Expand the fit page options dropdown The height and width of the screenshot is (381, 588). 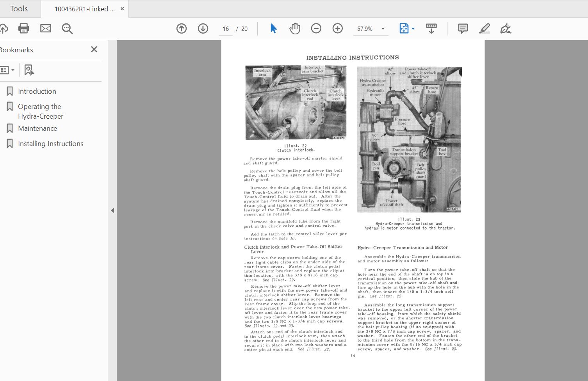tap(413, 28)
